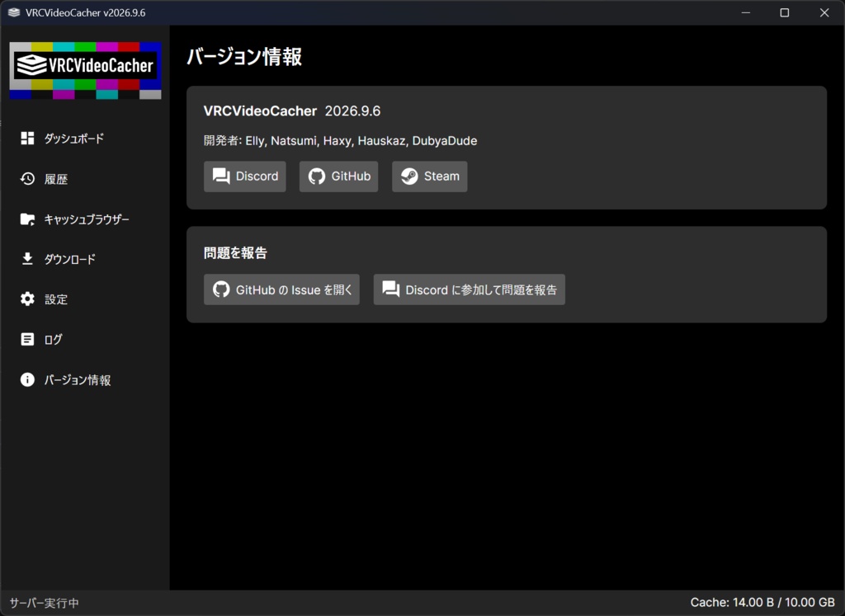This screenshot has height=616, width=845.
Task: Click the 開発者 developer names line
Action: click(x=340, y=141)
